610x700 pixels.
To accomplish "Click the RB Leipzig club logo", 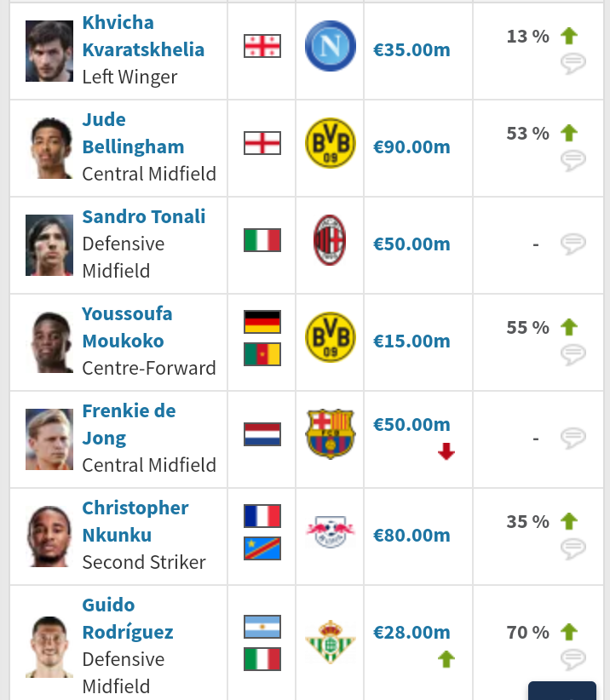I will pos(331,531).
